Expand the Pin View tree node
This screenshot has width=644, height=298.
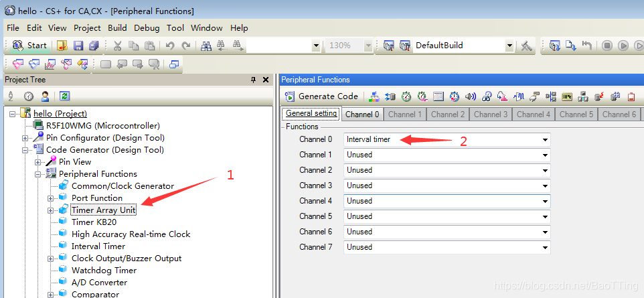pos(37,162)
